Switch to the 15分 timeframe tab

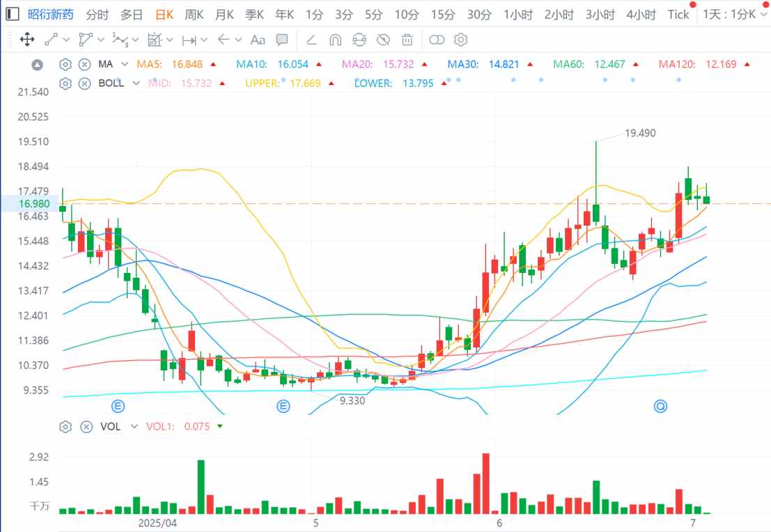[443, 15]
